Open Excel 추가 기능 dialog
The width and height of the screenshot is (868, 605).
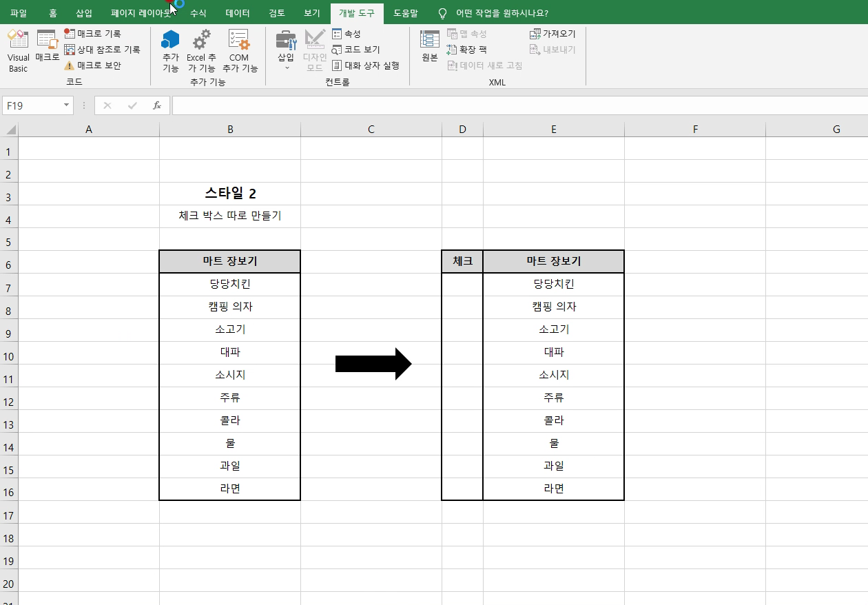tap(201, 51)
